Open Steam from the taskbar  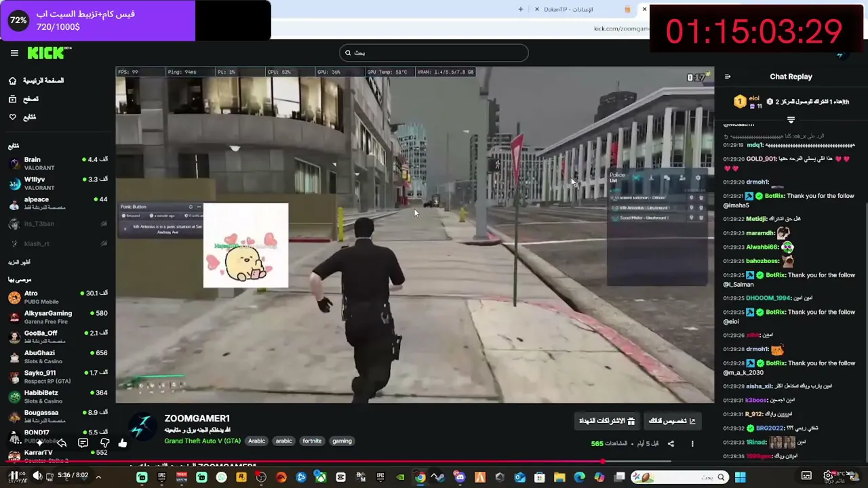(x=440, y=477)
